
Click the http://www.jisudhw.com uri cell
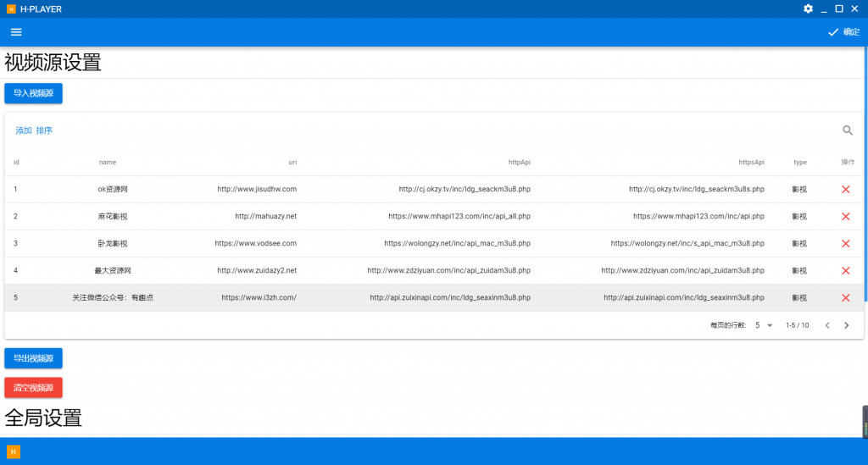(257, 189)
